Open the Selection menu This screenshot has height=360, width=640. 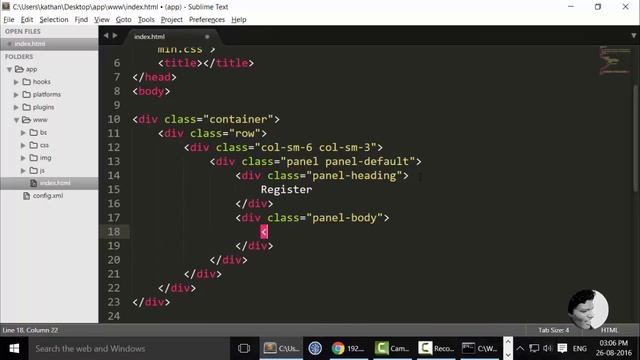click(54, 20)
